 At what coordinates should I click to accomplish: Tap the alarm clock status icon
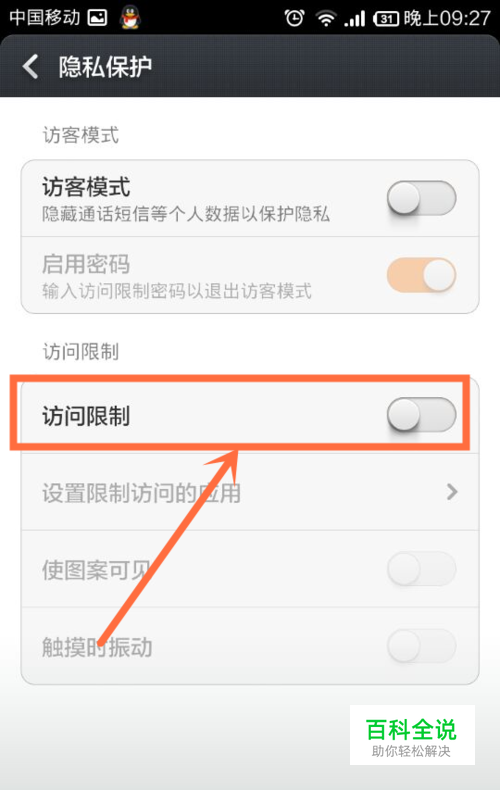[x=294, y=19]
